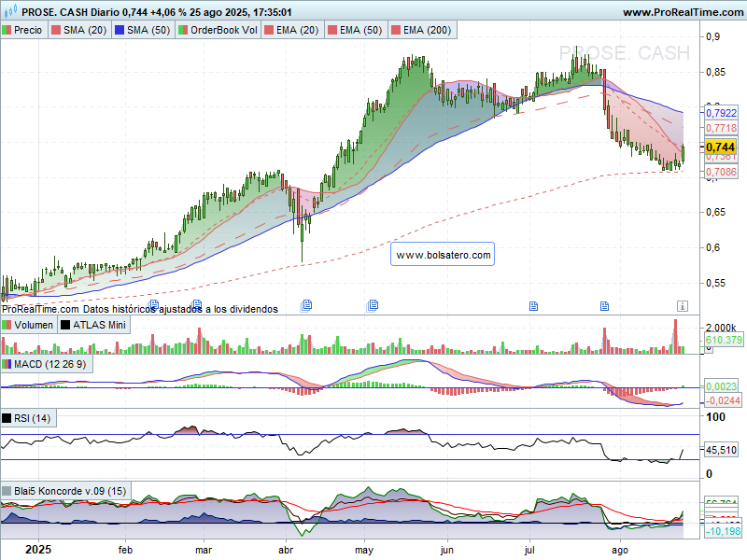The height and width of the screenshot is (560, 747).
Task: Click the Volumen indicator label
Action: pos(28,325)
